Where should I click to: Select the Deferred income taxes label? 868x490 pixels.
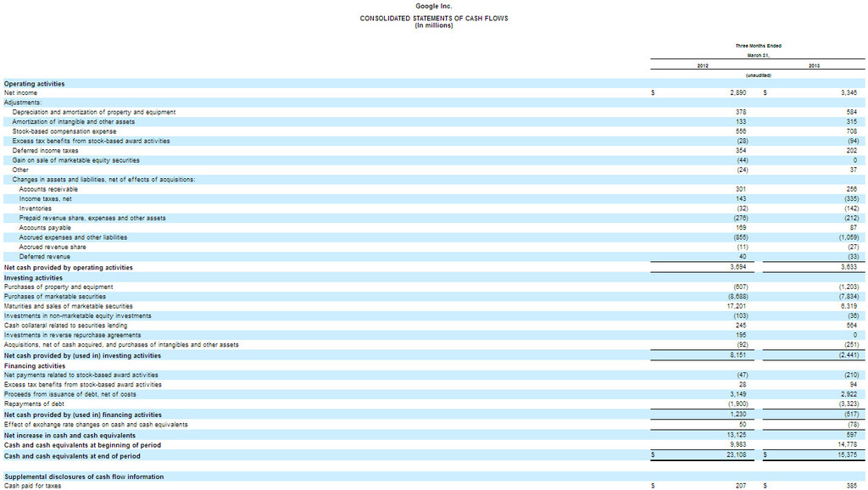click(45, 151)
